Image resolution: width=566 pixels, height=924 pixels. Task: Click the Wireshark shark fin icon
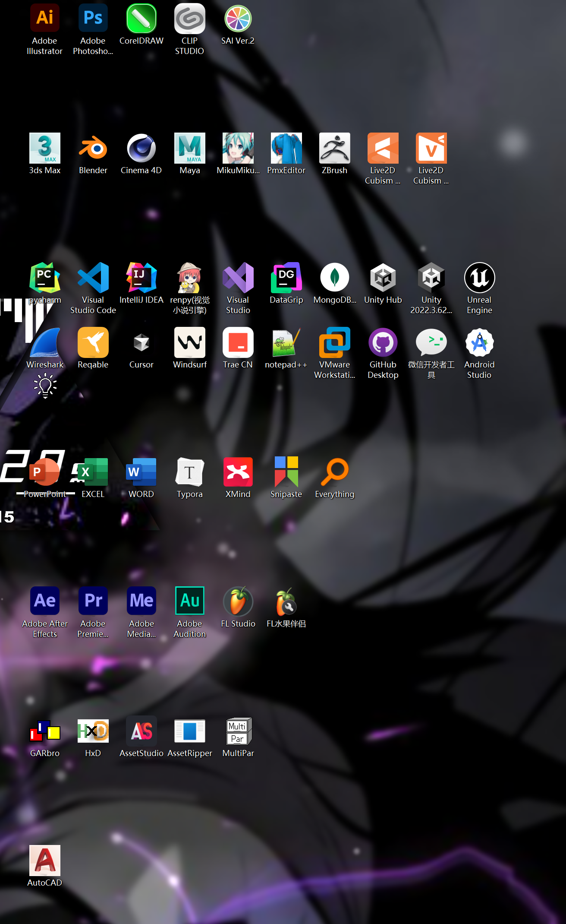45,343
